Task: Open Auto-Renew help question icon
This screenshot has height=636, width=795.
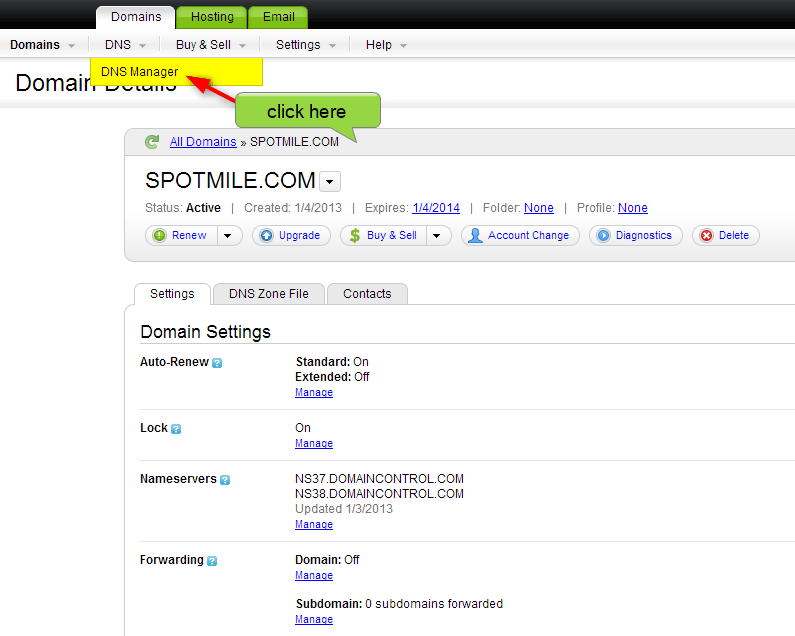Action: (x=217, y=363)
